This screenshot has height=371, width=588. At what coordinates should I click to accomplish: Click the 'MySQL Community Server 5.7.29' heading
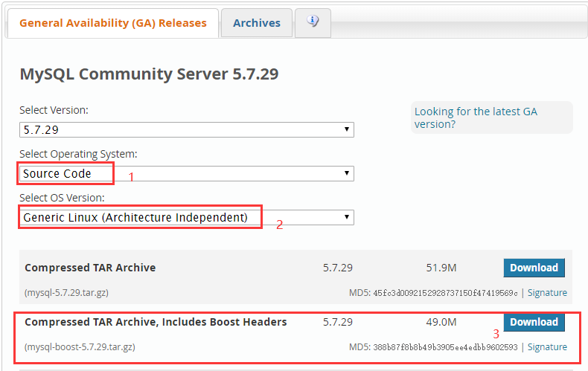pos(149,74)
